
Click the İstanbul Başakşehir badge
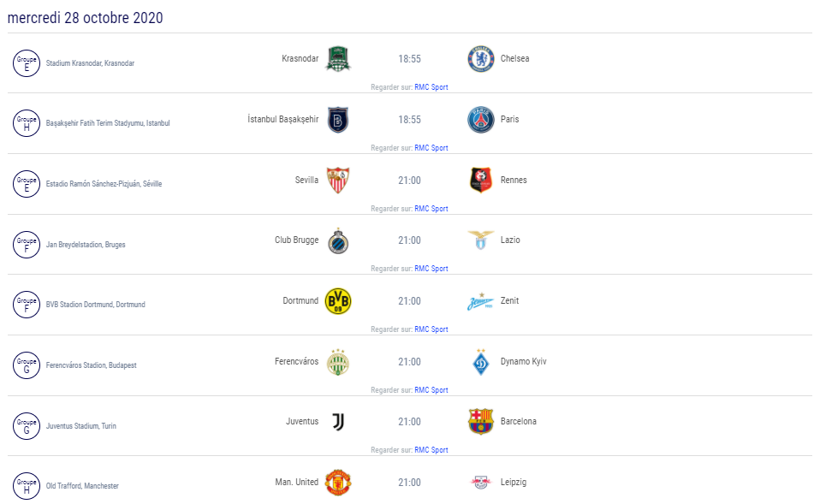click(338, 120)
